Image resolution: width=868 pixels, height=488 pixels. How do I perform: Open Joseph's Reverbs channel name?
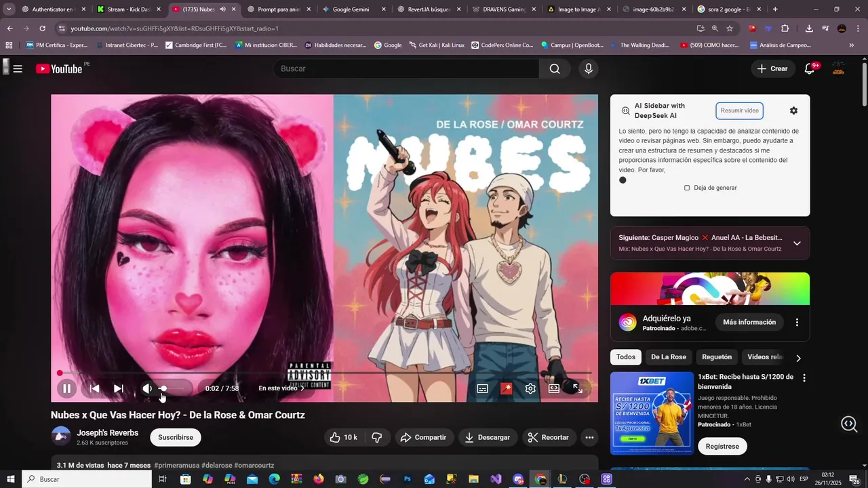coord(107,432)
